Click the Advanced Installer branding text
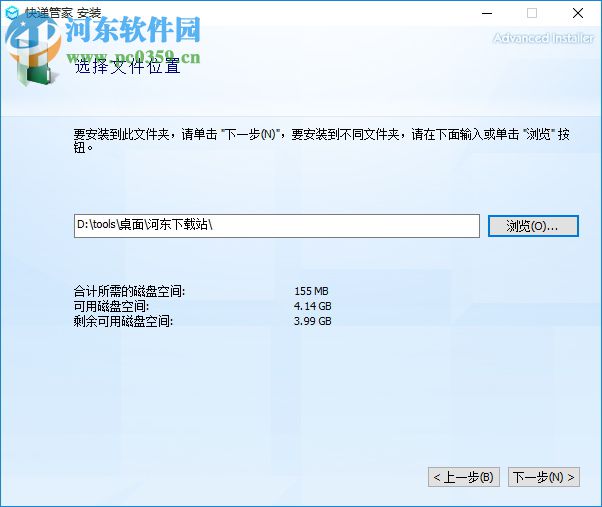Image resolution: width=602 pixels, height=507 pixels. coord(543,38)
